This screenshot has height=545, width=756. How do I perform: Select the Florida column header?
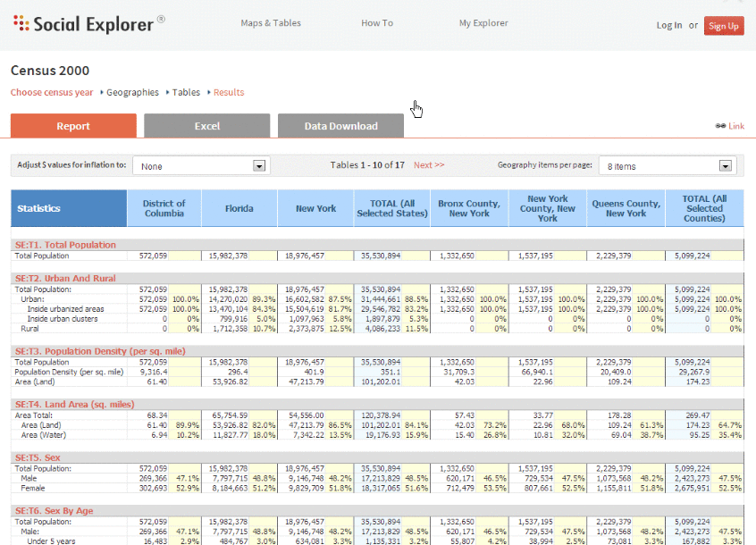[239, 208]
